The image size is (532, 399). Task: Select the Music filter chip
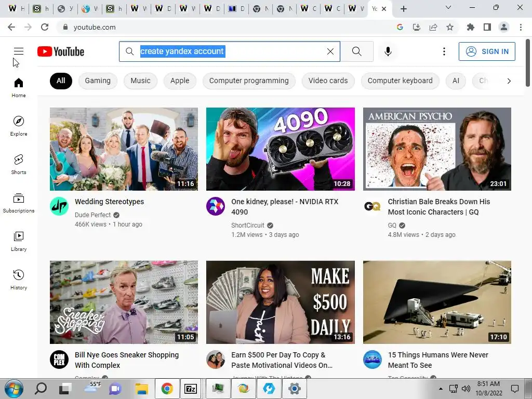tap(140, 81)
